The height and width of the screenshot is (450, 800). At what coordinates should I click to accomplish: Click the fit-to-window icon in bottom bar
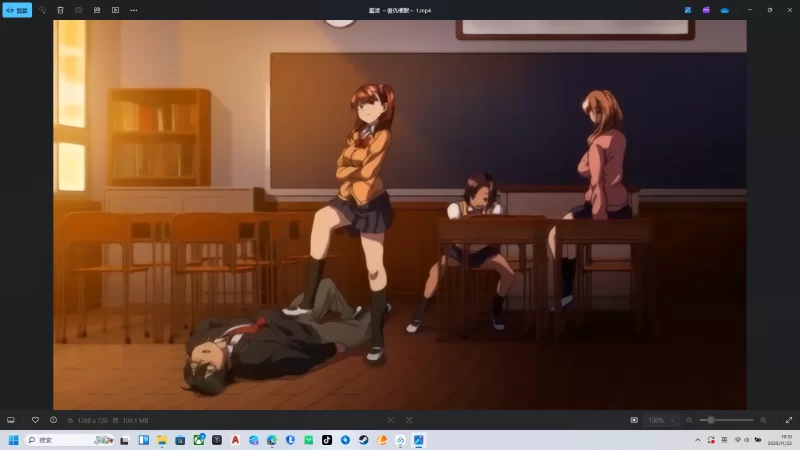click(x=391, y=420)
